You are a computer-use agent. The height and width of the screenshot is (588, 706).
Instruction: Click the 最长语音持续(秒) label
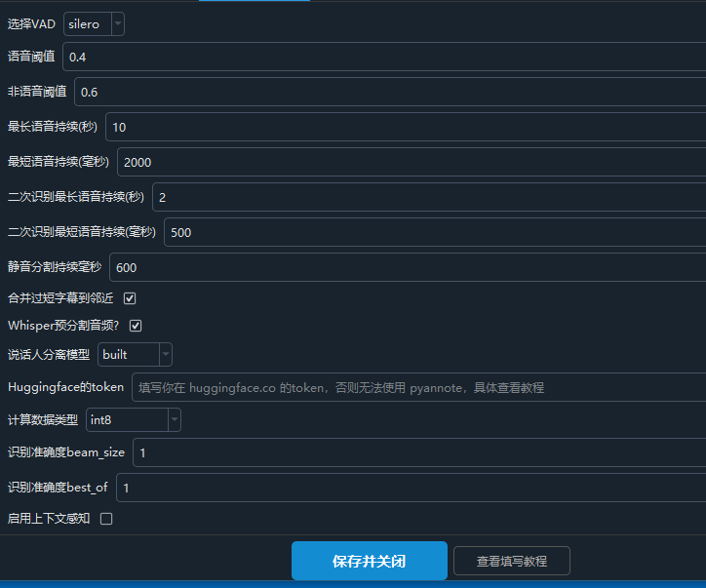tap(53, 127)
